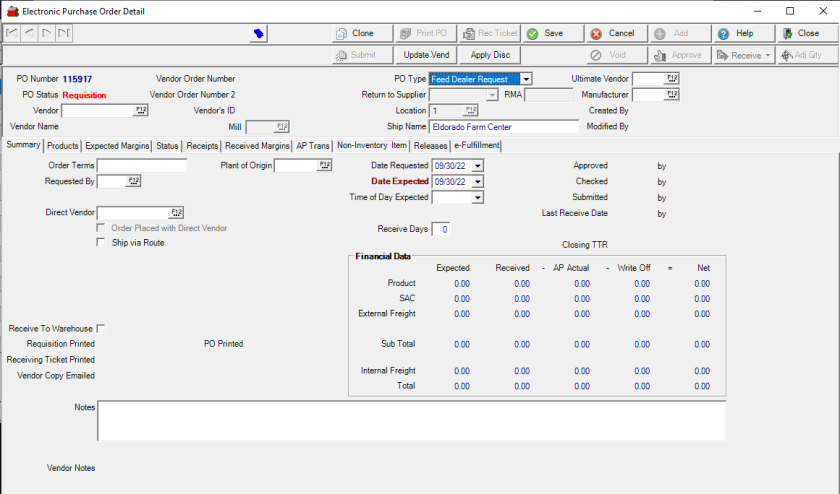Switch to the Products tab
Screen dimensions: 840x494
tap(63, 146)
